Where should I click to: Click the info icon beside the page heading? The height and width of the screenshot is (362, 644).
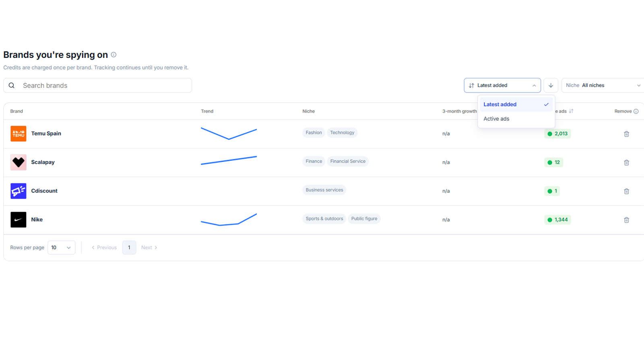coord(114,55)
